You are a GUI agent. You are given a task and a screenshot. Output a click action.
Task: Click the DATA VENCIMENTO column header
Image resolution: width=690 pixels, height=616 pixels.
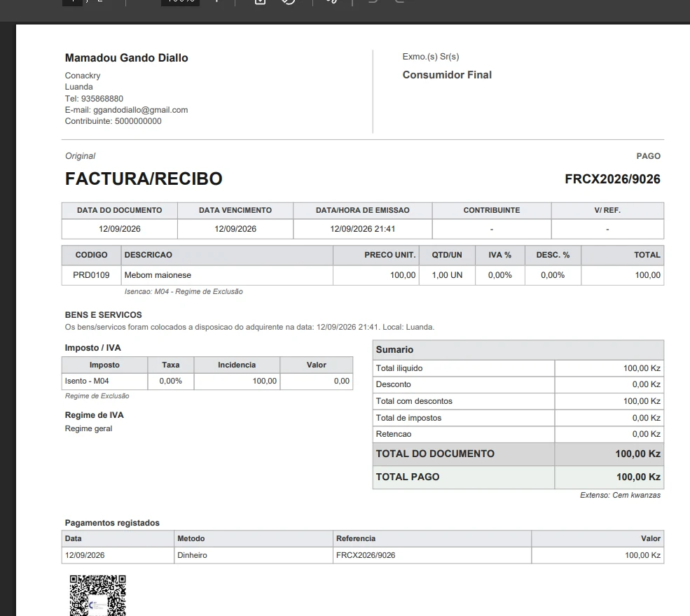(235, 210)
